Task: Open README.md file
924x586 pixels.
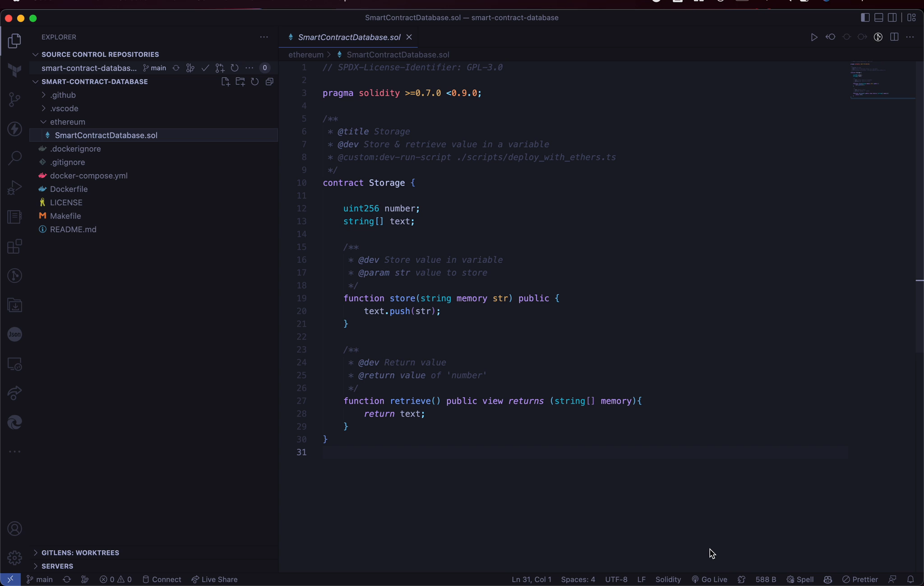Action: click(153, 229)
